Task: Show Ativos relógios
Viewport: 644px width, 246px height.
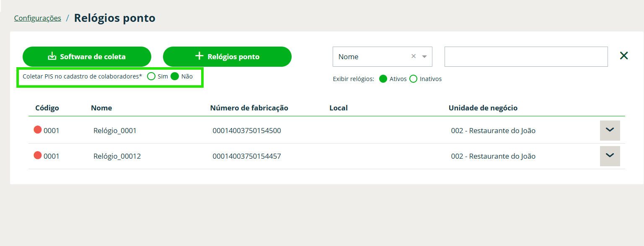Action: point(383,79)
